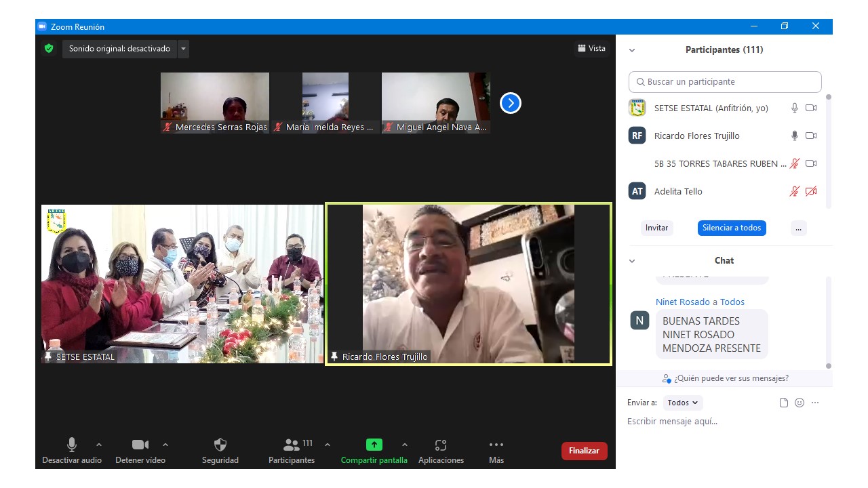The width and height of the screenshot is (868, 488).
Task: Click the Ricardo Flores Trujillo video tile
Action: point(469,284)
